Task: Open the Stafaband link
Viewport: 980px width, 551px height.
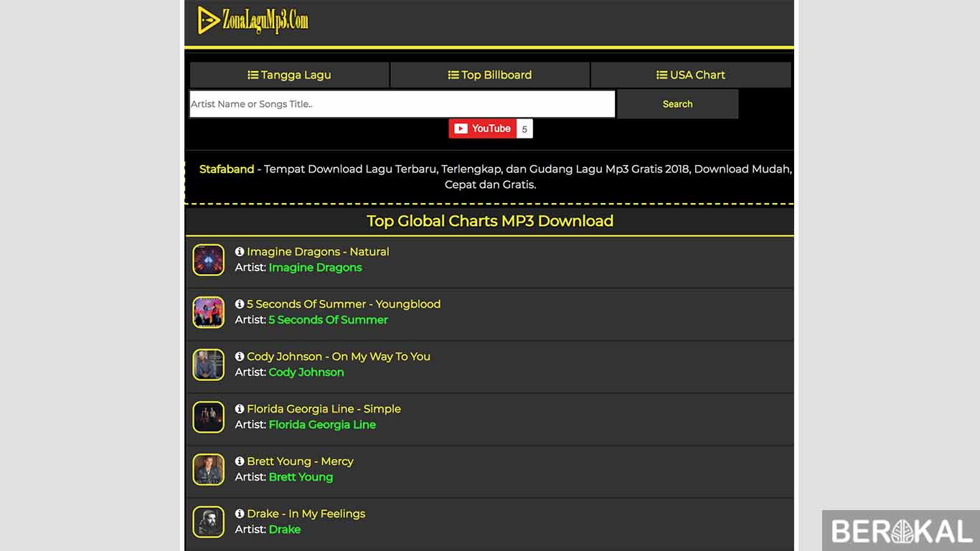Action: pos(227,169)
